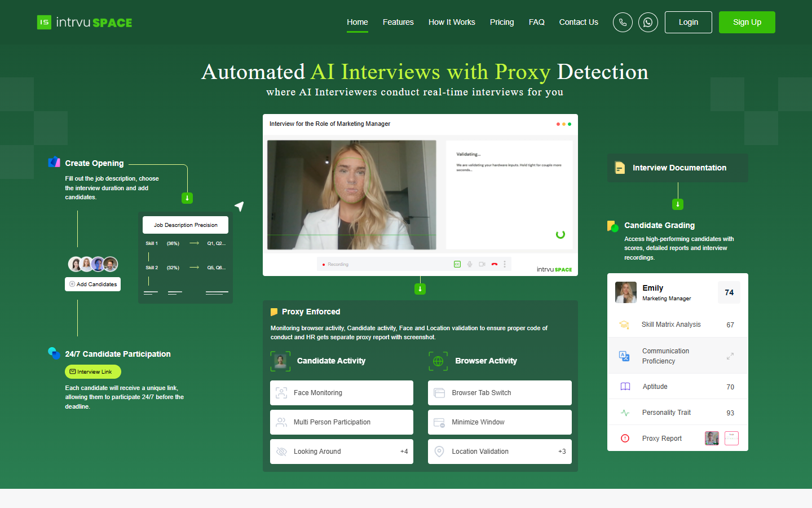
Task: Open the three-dot menu in interview bar
Action: pyautogui.click(x=505, y=264)
